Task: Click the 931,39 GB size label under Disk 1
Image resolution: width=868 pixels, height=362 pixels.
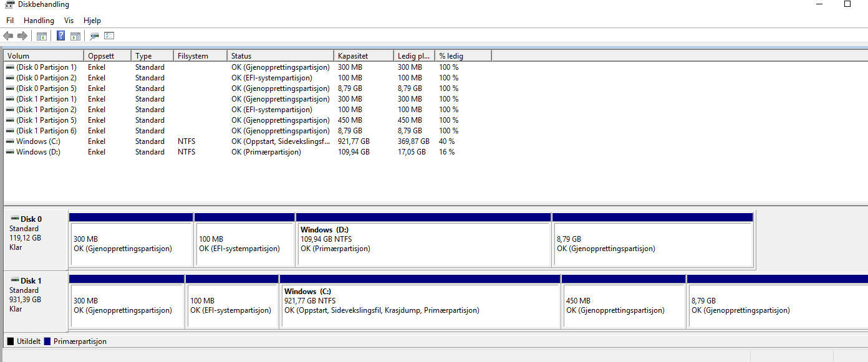Action: 25,300
